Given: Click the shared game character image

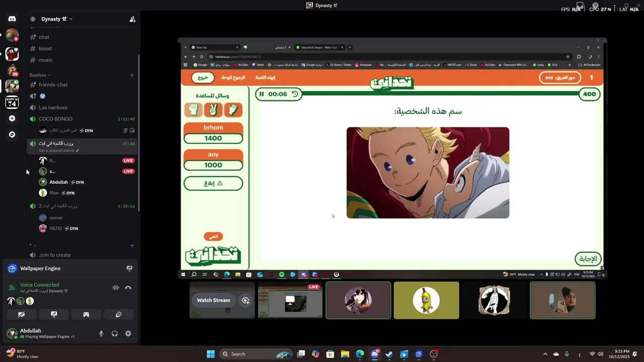Looking at the screenshot, I should point(428,172).
